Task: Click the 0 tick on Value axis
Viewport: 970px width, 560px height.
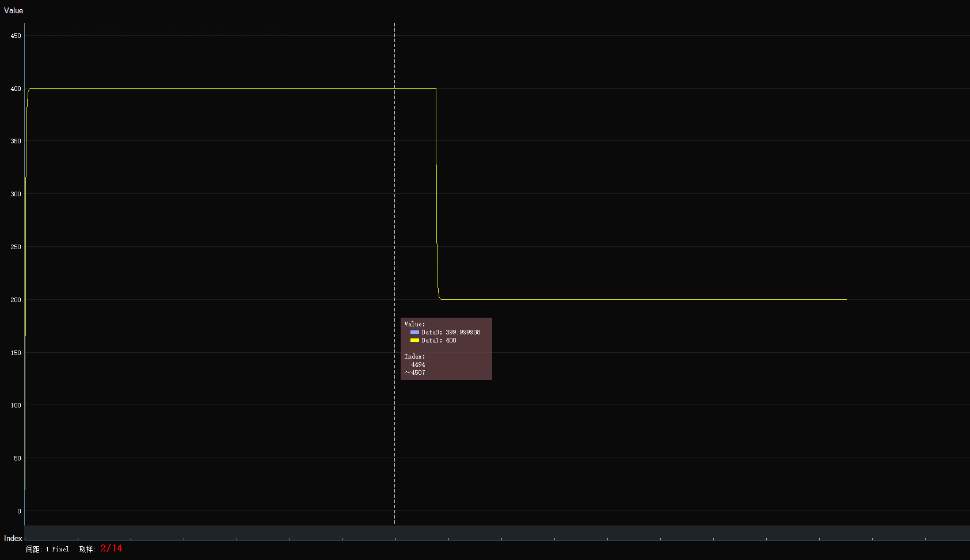Action: pos(19,511)
